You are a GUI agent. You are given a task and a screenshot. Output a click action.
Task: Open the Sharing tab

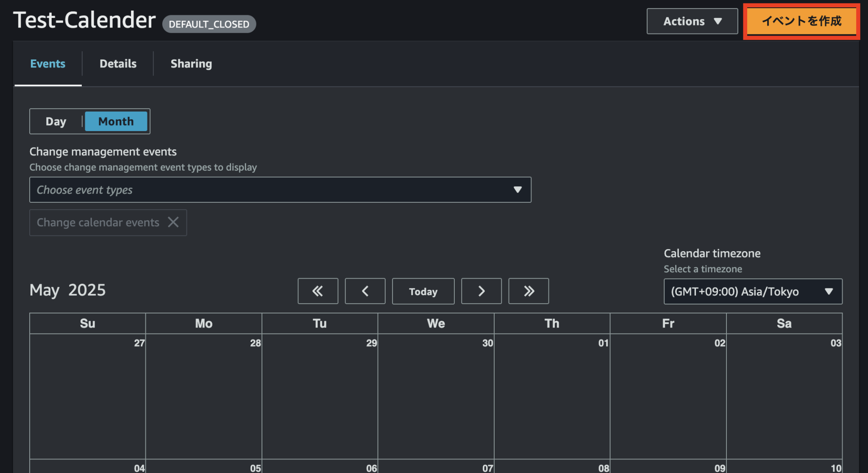point(191,64)
